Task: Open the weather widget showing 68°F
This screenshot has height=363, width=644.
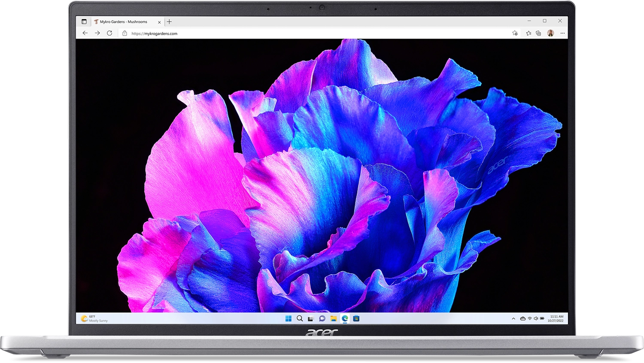Action: [x=94, y=318]
